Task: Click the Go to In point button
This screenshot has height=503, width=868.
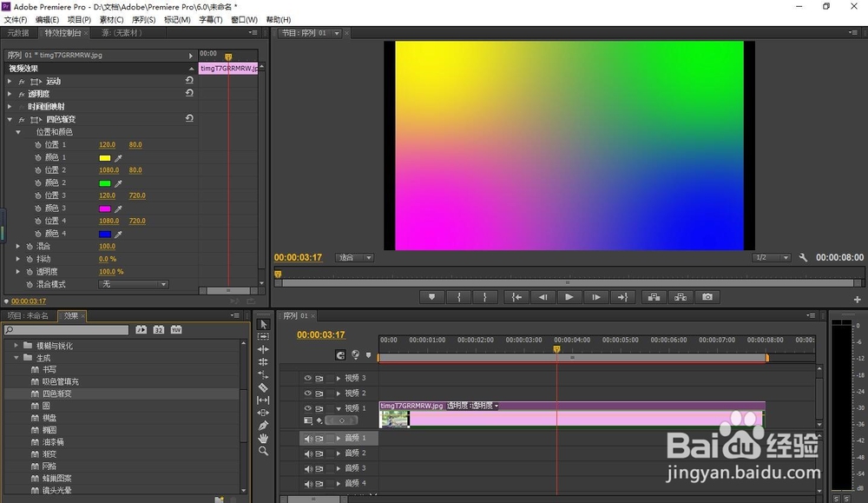Action: coord(516,297)
